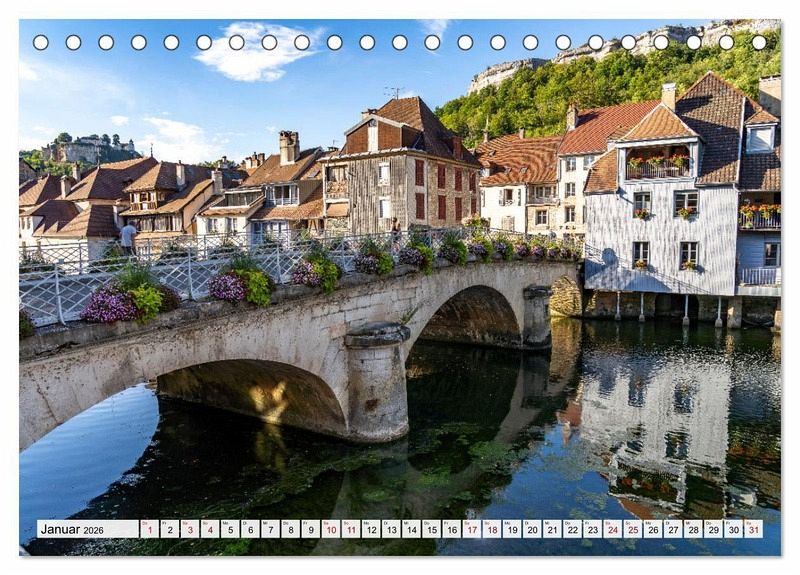Viewport: 800px width, 575px height.
Task: Select date 9 in the calendar strip
Action: (x=311, y=529)
